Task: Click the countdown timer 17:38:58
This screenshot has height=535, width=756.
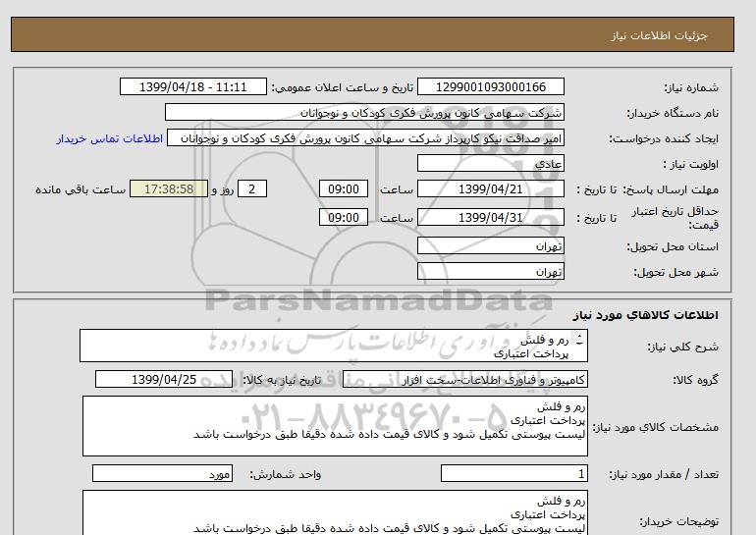Action: point(169,188)
